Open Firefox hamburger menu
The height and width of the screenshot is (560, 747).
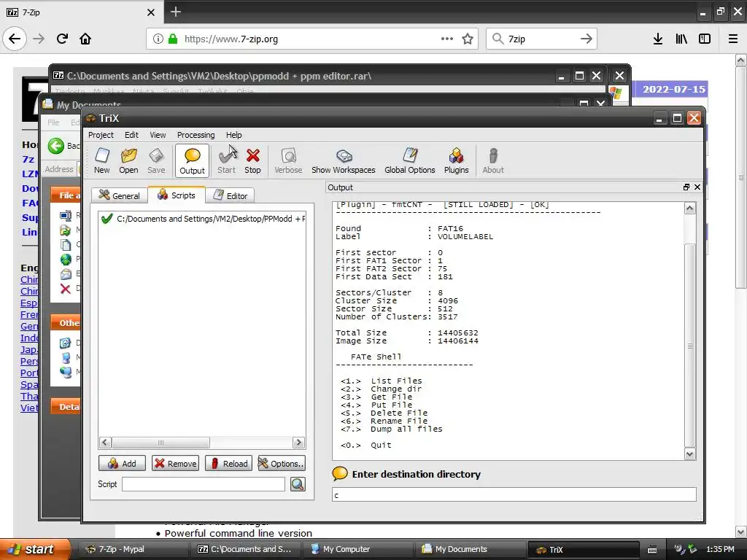pyautogui.click(x=733, y=39)
